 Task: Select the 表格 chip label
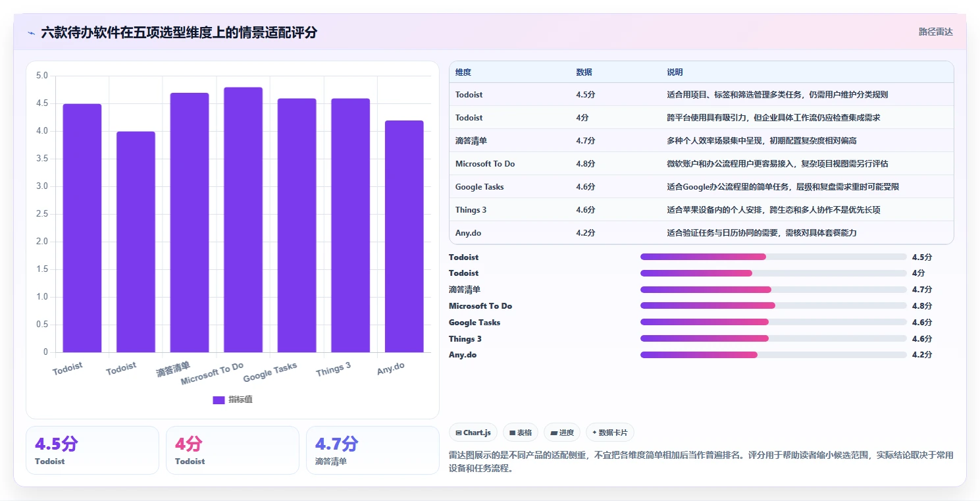point(525,433)
